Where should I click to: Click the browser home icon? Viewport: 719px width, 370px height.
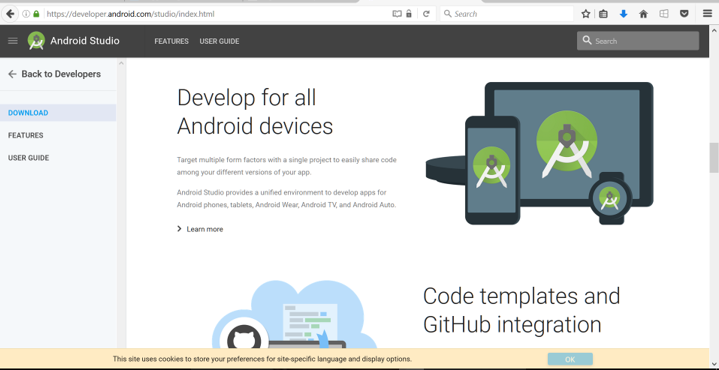coord(643,14)
